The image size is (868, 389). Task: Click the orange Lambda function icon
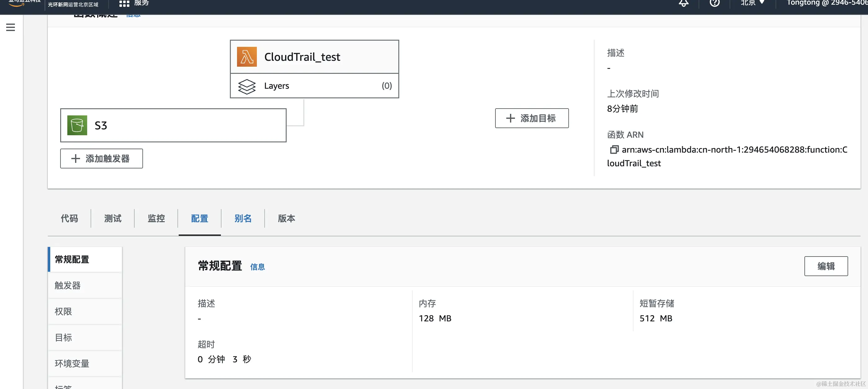247,56
